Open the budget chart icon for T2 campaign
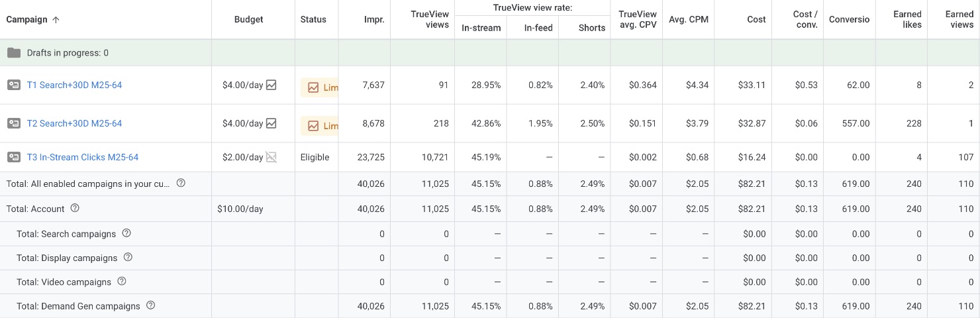The height and width of the screenshot is (318, 980). [271, 123]
